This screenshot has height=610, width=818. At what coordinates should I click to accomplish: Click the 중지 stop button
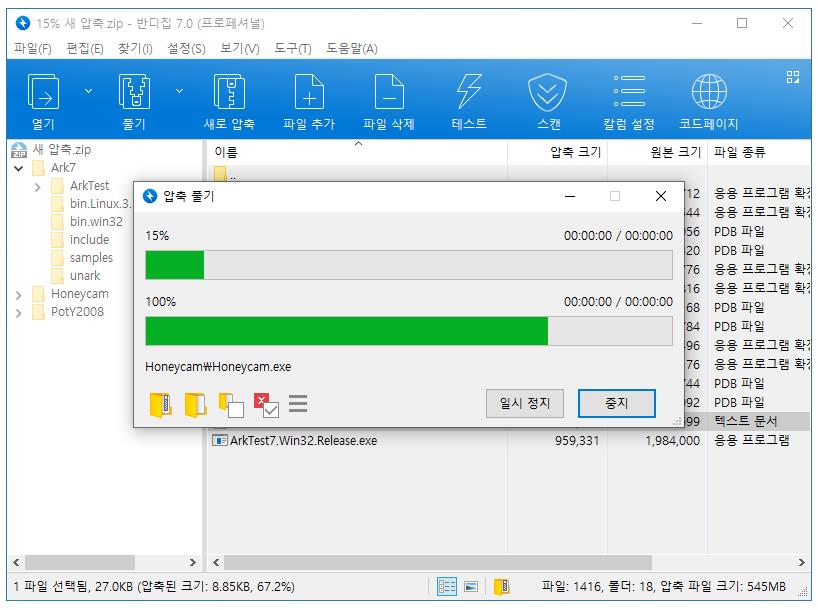617,403
